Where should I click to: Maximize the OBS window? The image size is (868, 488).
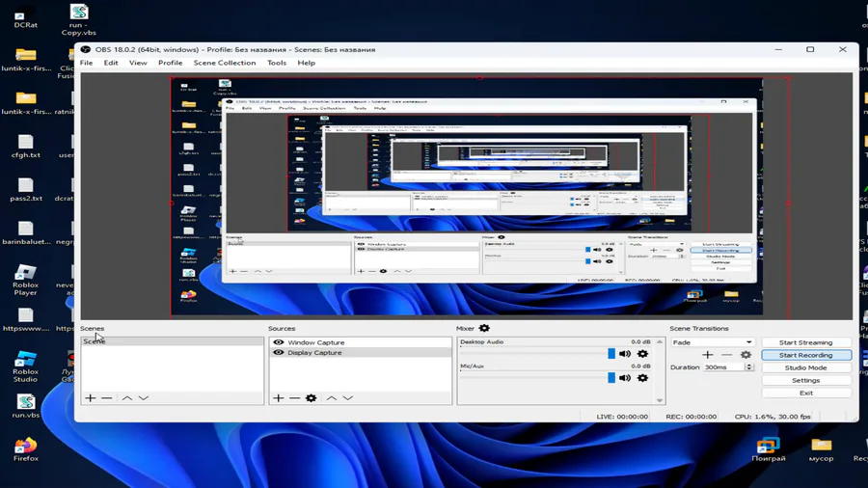coord(810,49)
